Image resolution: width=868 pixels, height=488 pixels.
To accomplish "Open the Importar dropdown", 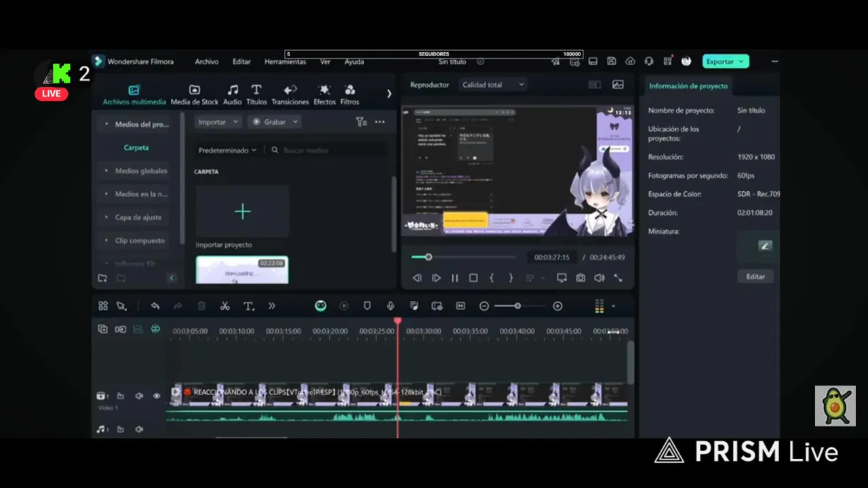I will 218,122.
